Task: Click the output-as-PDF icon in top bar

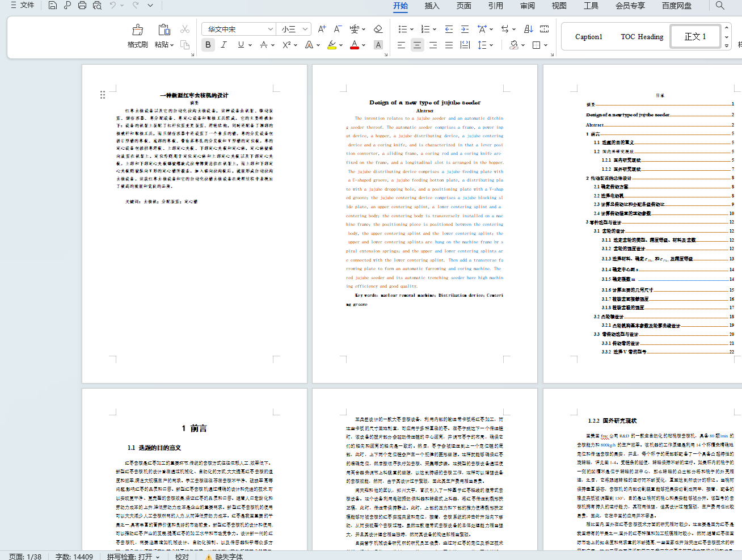Action: click(x=68, y=6)
